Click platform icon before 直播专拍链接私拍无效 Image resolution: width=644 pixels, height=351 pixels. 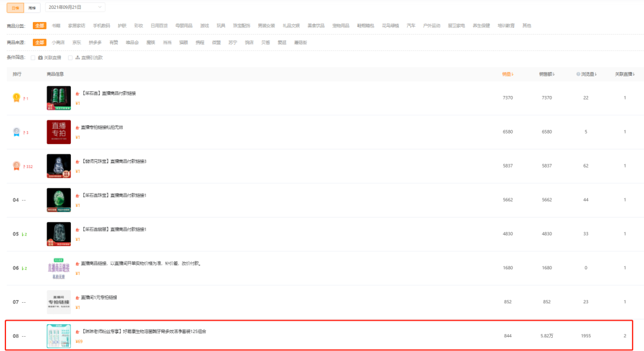click(x=77, y=128)
